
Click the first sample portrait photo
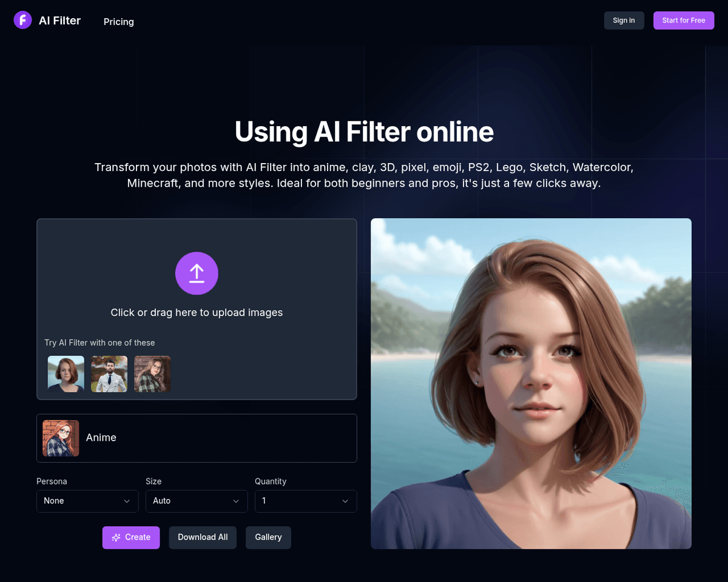tap(66, 373)
